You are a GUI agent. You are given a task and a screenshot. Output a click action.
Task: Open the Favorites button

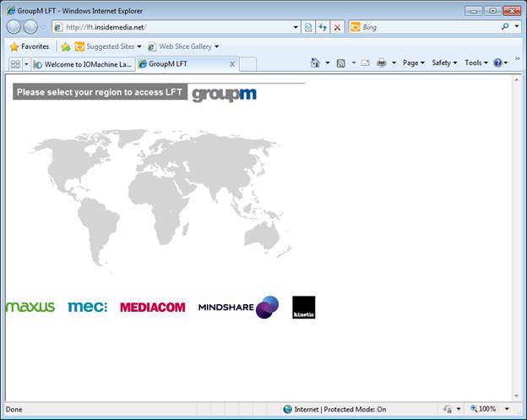(x=29, y=46)
